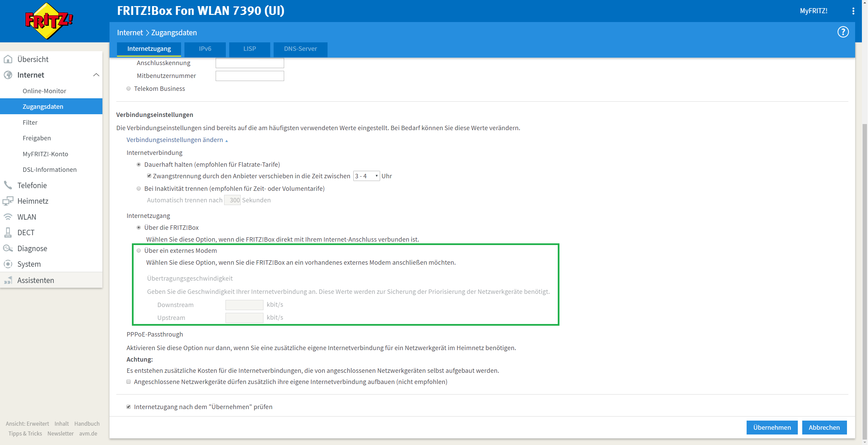The width and height of the screenshot is (868, 445).
Task: Click the Übersicht home icon
Action: (8, 59)
